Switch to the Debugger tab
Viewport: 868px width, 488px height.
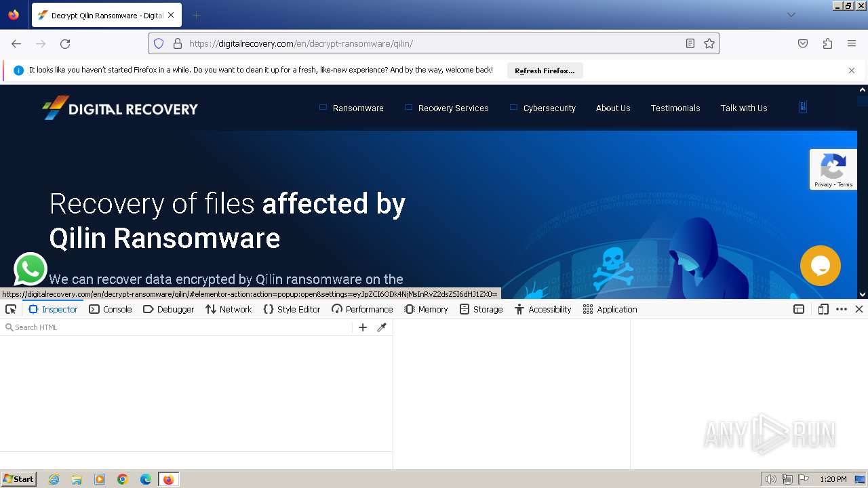pyautogui.click(x=169, y=309)
